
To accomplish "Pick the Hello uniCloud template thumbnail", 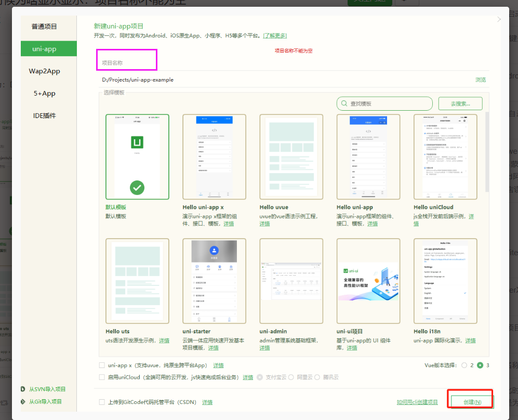I will point(445,156).
